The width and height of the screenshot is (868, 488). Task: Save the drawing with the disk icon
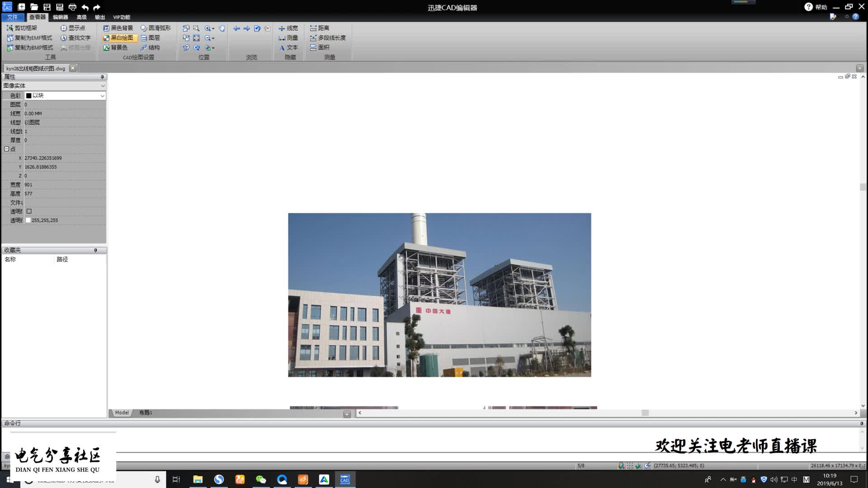[47, 7]
